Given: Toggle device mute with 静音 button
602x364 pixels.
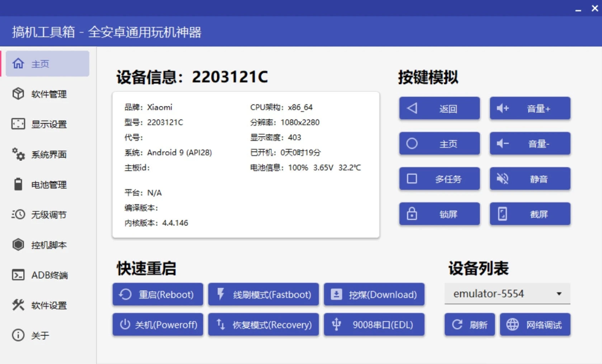Looking at the screenshot, I should click(x=529, y=178).
